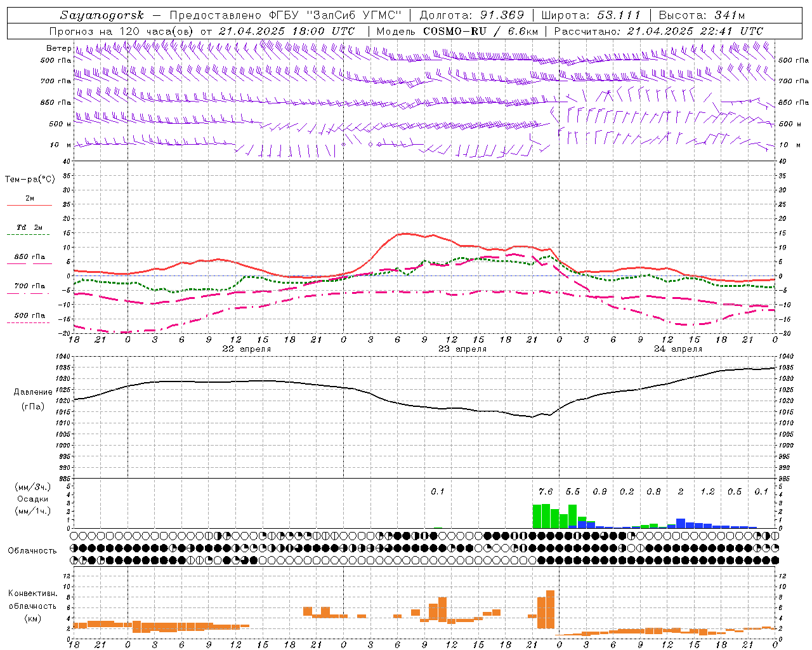Select the Td 2м dew point legend entry
The width and height of the screenshot is (812, 650).
pos(30,227)
